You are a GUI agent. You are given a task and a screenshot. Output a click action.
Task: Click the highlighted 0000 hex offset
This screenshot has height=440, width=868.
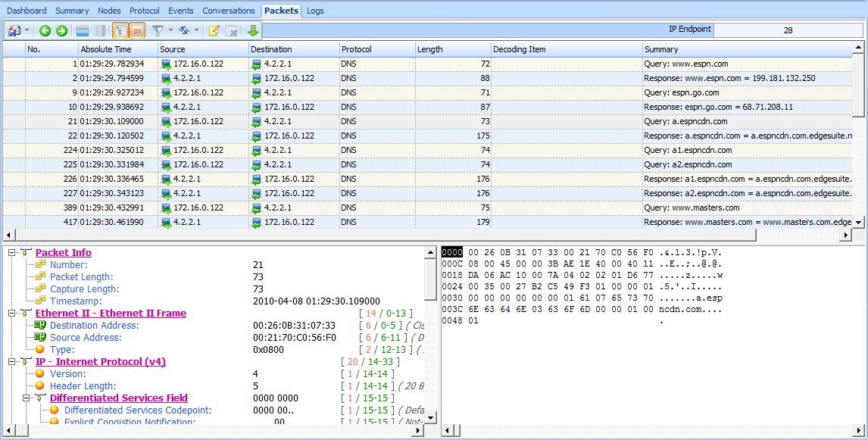point(451,252)
